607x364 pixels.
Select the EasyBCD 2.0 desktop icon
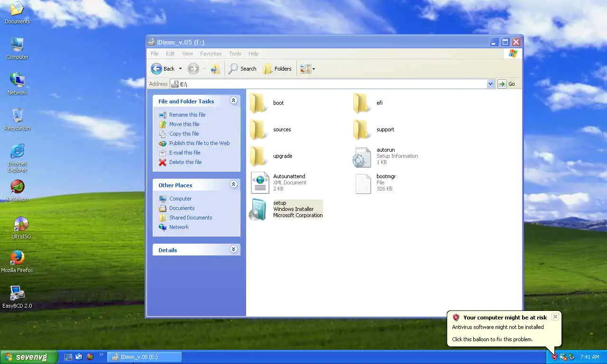18,297
